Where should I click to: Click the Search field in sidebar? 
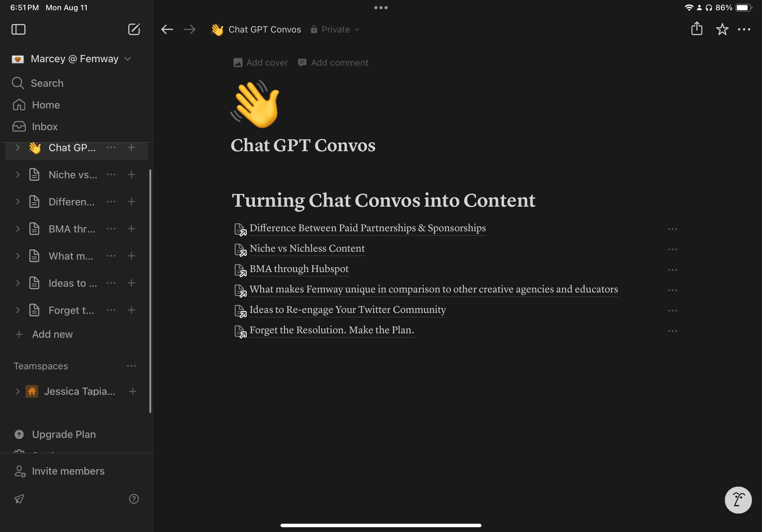coord(47,83)
